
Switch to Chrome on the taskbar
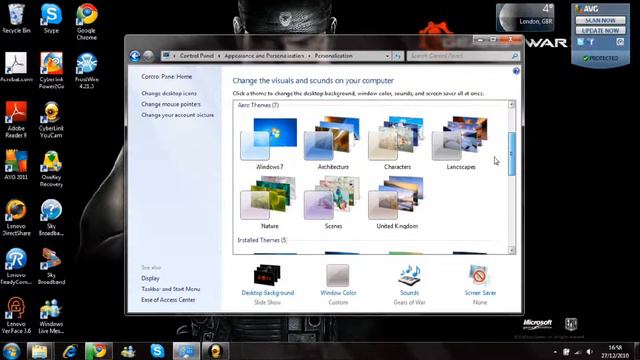[x=99, y=351]
